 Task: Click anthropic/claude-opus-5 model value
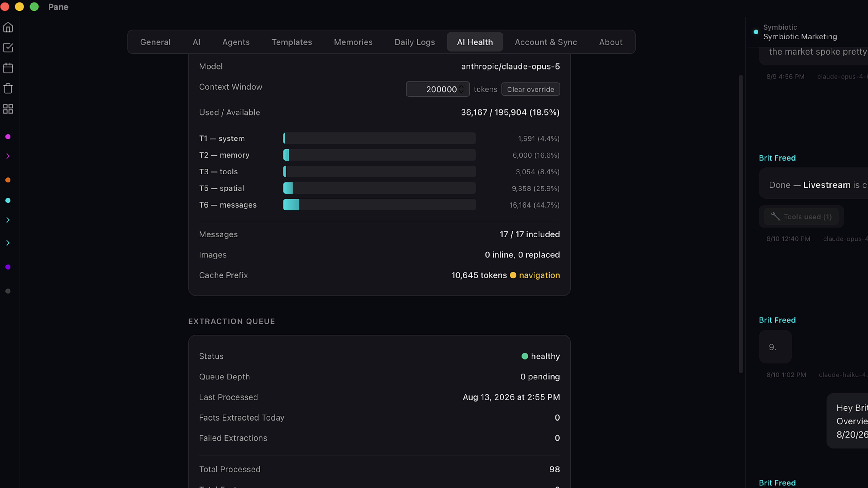[x=510, y=66]
